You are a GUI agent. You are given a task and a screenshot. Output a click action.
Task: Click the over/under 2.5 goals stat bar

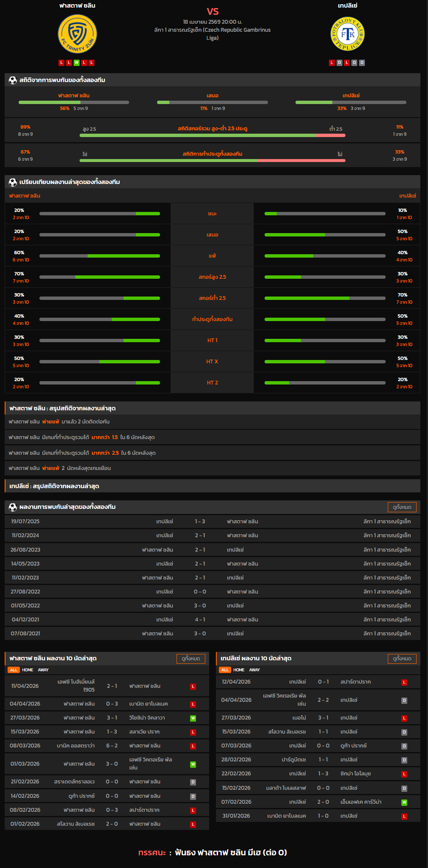click(212, 135)
